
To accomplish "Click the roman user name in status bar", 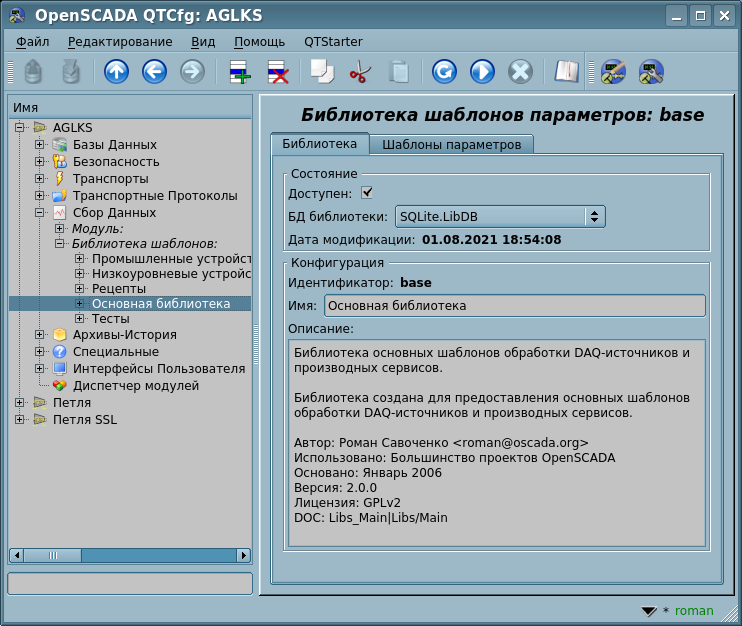I will point(694,611).
